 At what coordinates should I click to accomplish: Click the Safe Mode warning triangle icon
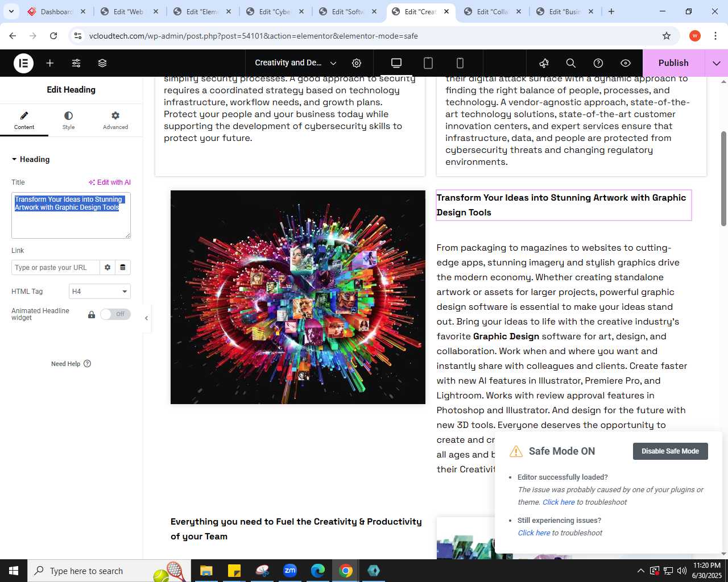pyautogui.click(x=516, y=451)
